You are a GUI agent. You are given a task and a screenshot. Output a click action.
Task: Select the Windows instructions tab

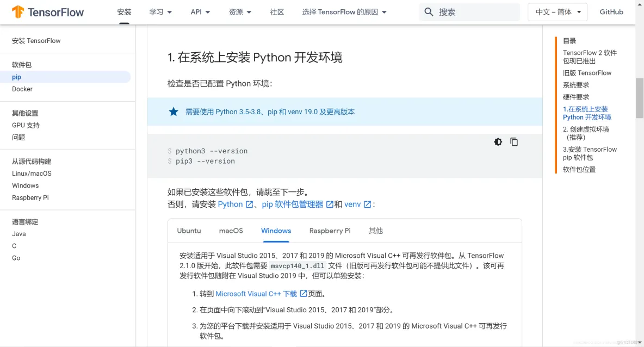276,231
